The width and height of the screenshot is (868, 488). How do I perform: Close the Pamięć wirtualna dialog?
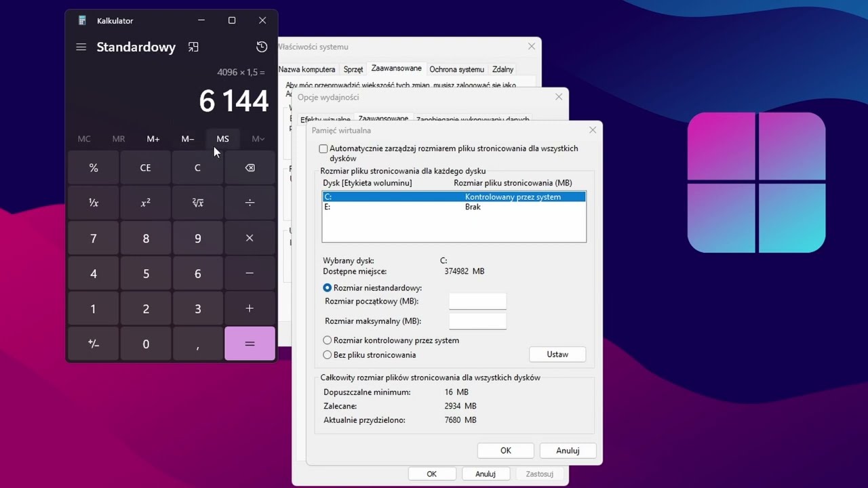tap(593, 129)
